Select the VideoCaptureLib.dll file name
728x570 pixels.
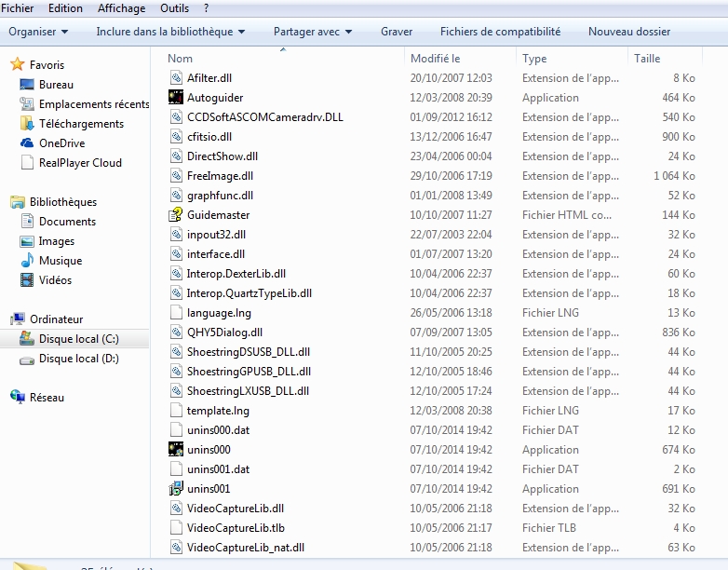point(236,508)
